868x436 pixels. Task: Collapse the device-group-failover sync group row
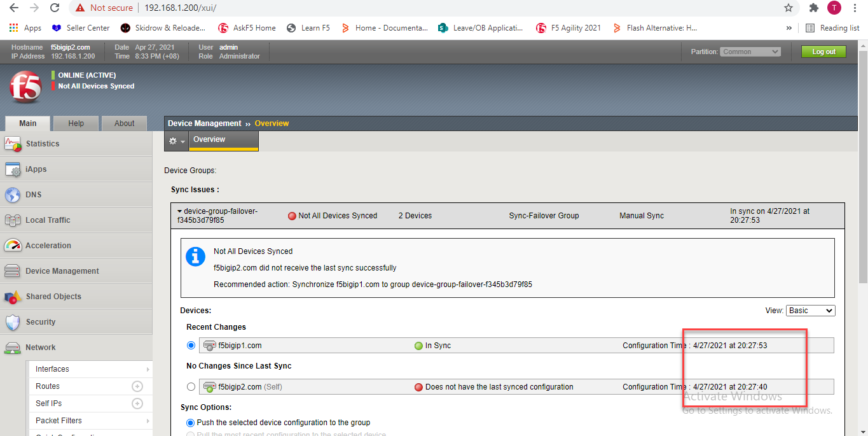click(x=180, y=211)
